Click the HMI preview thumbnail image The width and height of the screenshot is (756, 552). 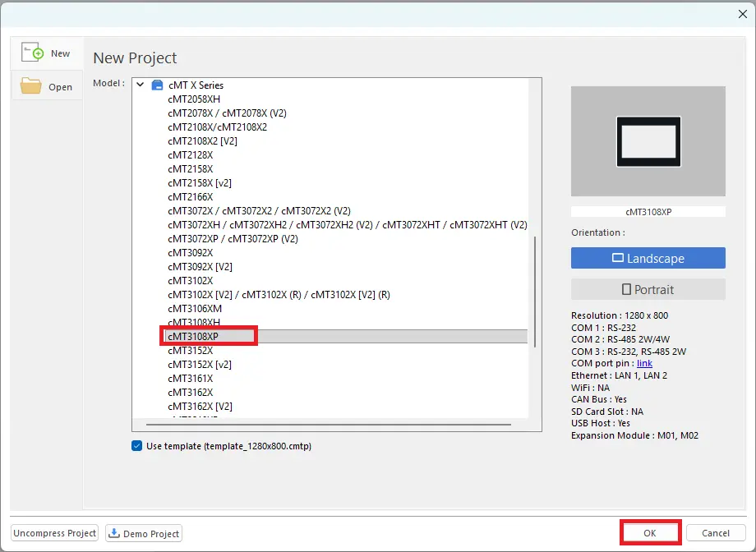pyautogui.click(x=648, y=141)
